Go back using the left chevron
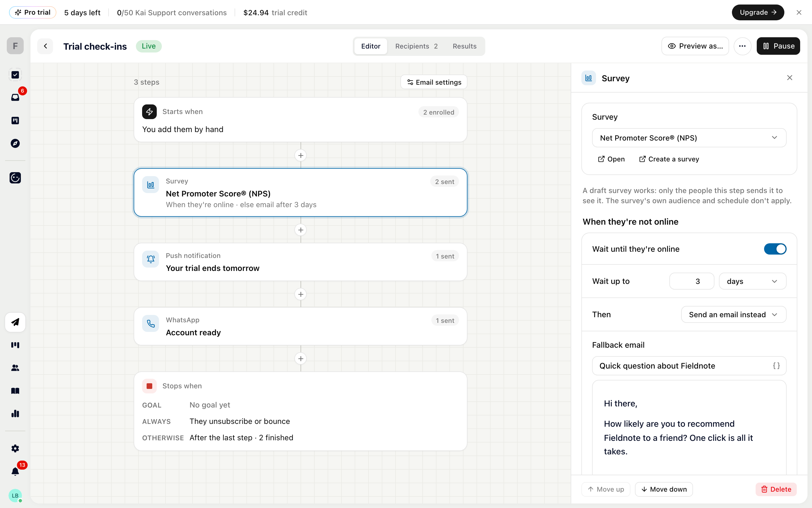This screenshot has width=812, height=508. (45, 46)
